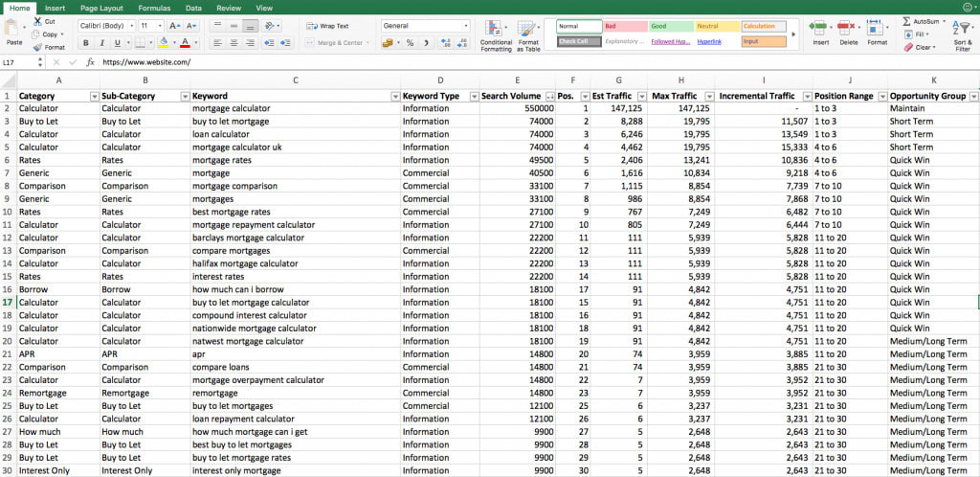980x477 pixels.
Task: Open Conditional Formatting
Action: pyautogui.click(x=496, y=30)
